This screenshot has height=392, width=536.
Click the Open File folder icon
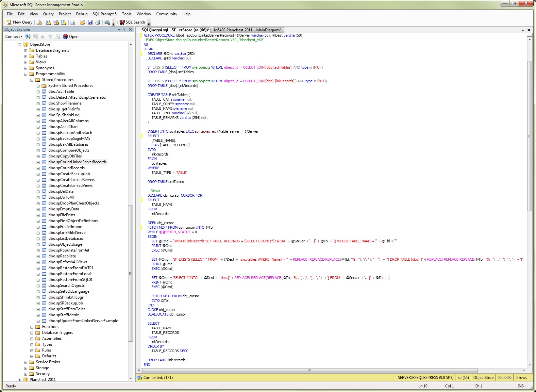coord(82,22)
